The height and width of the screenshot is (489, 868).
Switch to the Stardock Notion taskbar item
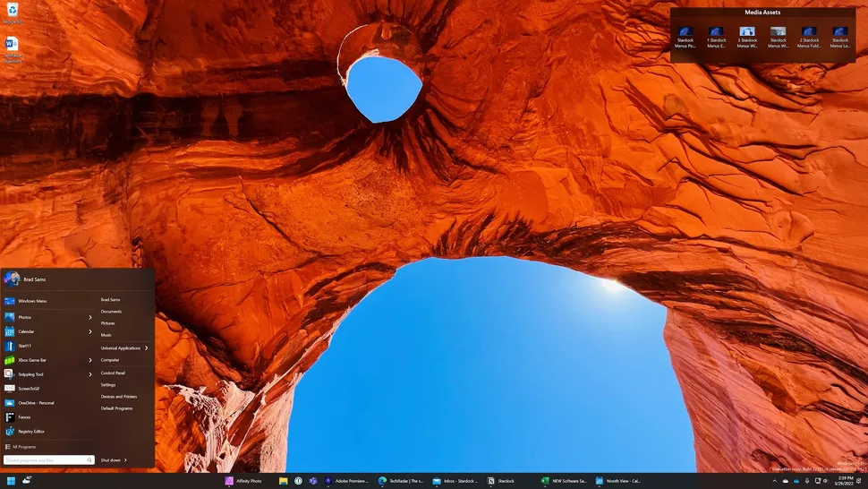[501, 481]
